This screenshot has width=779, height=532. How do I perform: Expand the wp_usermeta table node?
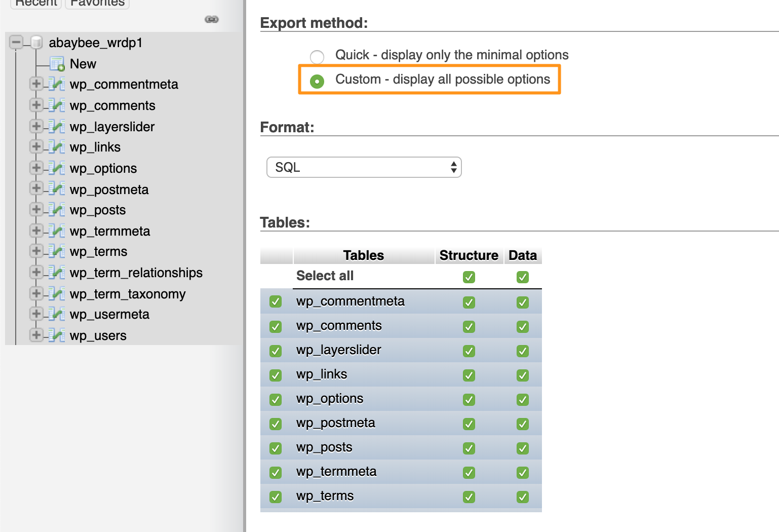(x=36, y=314)
